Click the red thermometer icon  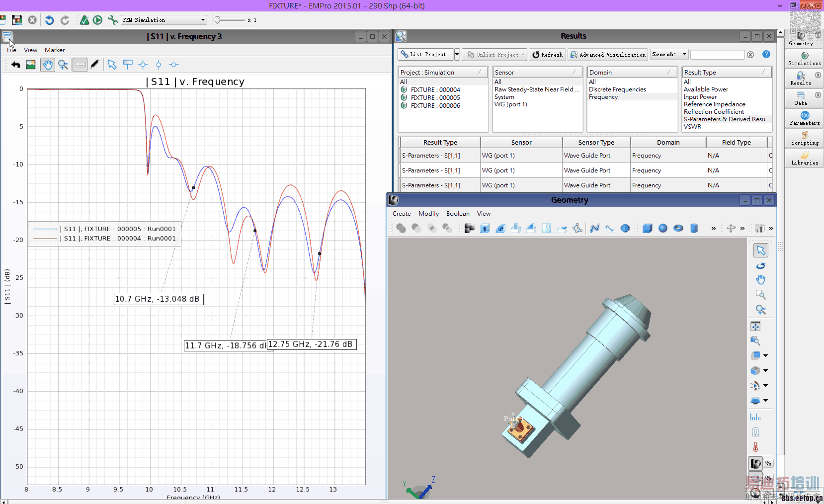[755, 447]
